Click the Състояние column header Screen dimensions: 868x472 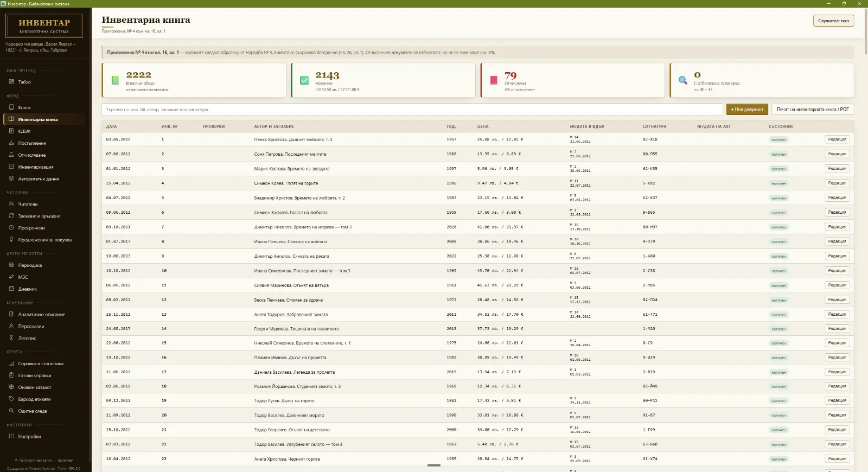pos(781,126)
